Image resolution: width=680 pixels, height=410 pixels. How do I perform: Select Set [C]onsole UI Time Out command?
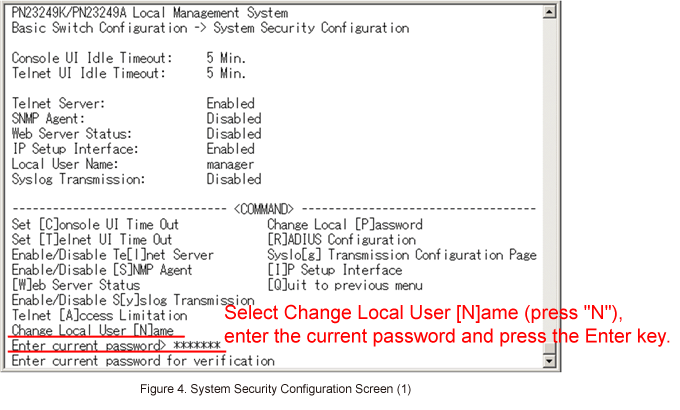(95, 225)
